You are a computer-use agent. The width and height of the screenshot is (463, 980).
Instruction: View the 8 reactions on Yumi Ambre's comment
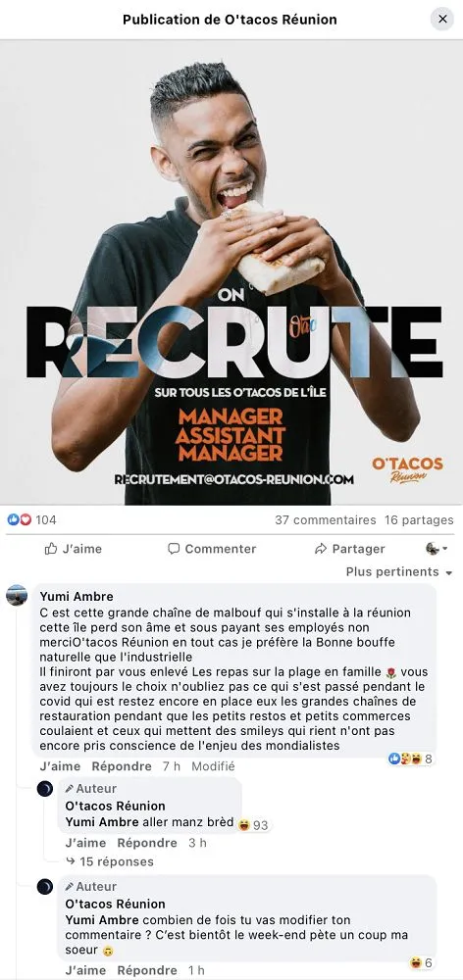pyautogui.click(x=411, y=759)
